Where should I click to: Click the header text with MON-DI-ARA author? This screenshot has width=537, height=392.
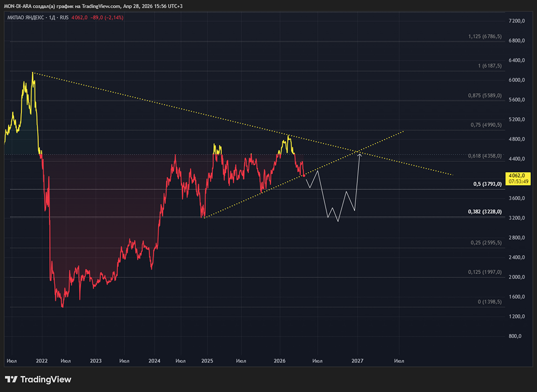pos(93,6)
